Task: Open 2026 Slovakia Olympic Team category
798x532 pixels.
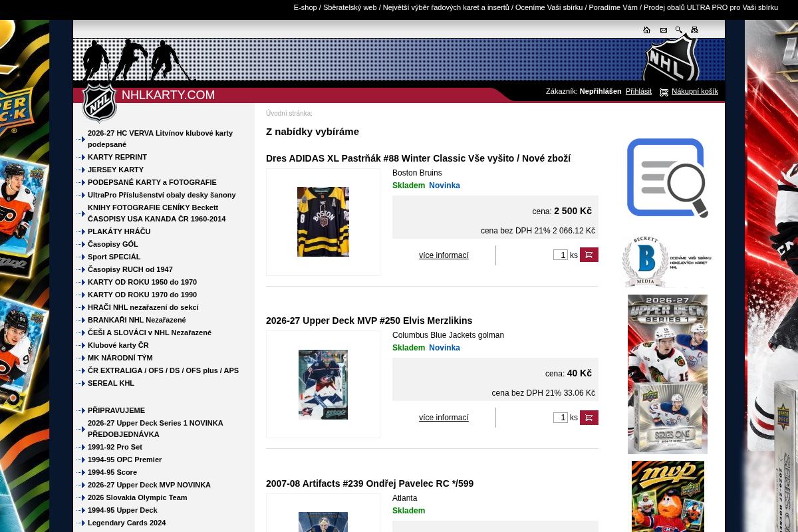Action: 138,497
